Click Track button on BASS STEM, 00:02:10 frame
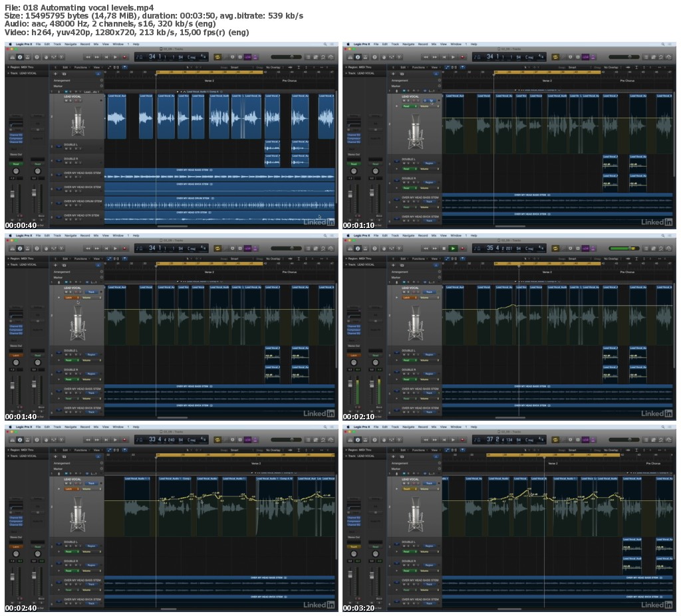Viewport: 681px width, 616px height. tap(429, 393)
